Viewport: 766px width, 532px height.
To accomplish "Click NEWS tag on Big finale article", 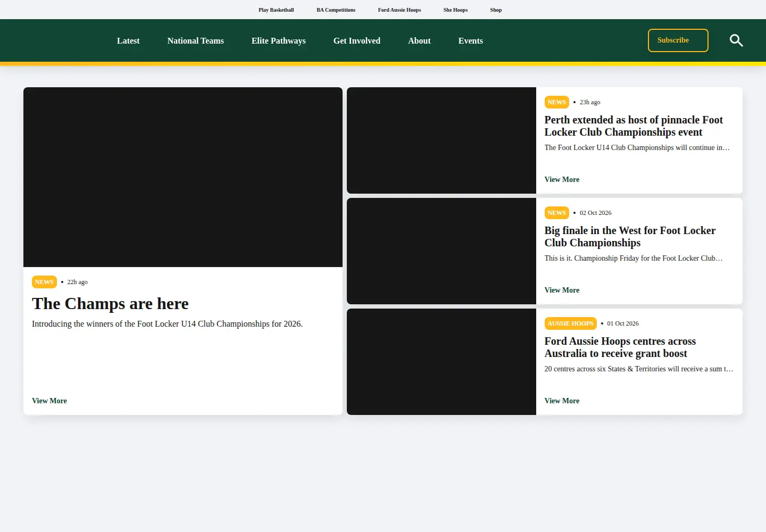I will pos(556,213).
